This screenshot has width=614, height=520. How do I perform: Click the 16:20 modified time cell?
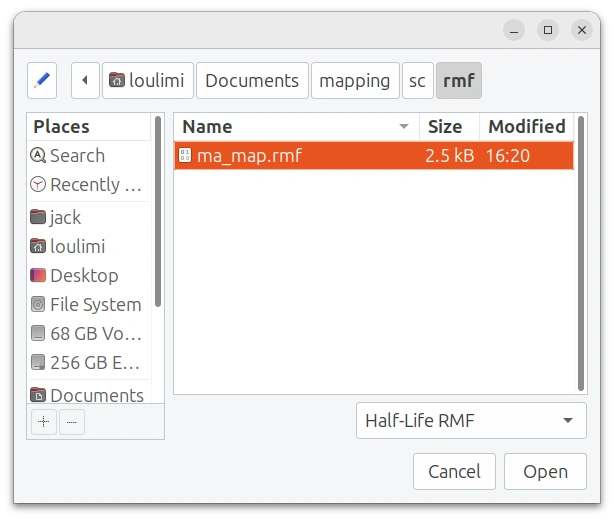(x=508, y=155)
